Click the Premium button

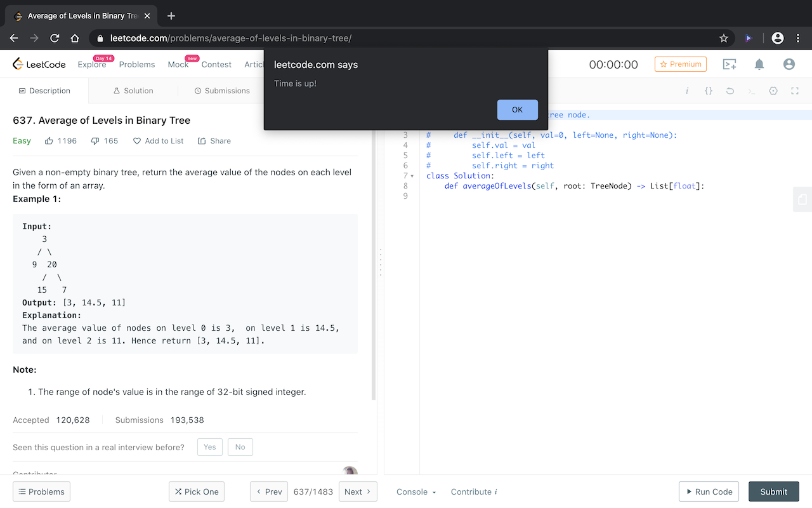[x=681, y=64]
